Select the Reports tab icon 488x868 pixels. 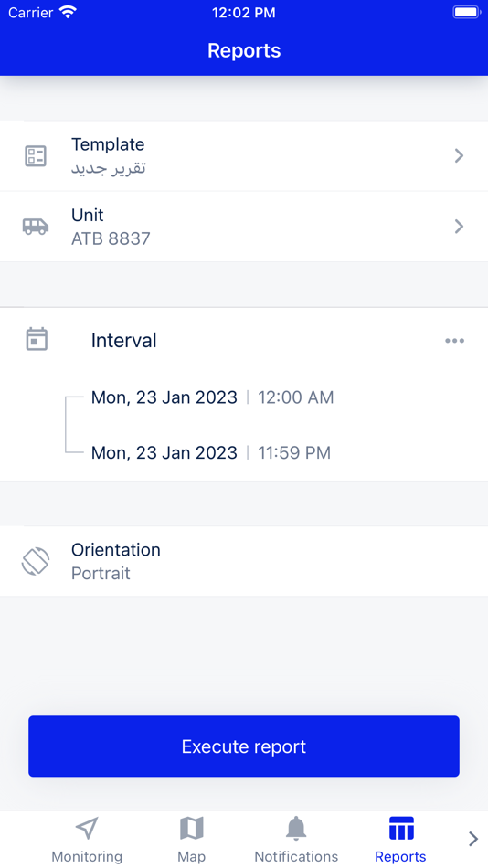pos(401,829)
